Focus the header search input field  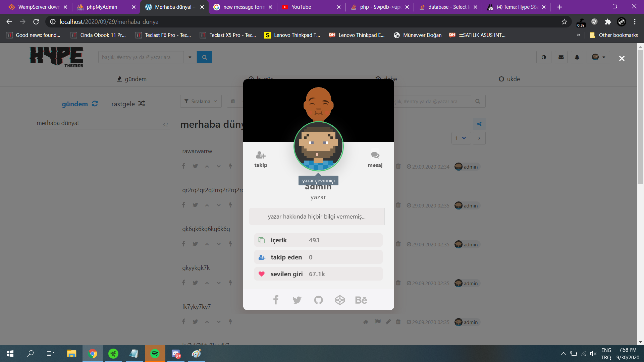click(141, 57)
